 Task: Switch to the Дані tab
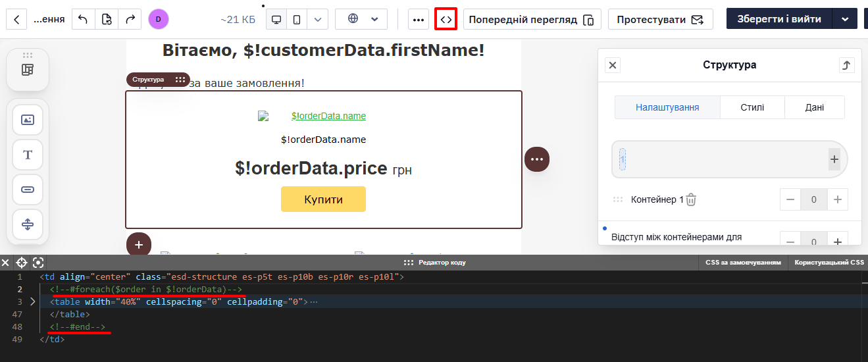[815, 107]
